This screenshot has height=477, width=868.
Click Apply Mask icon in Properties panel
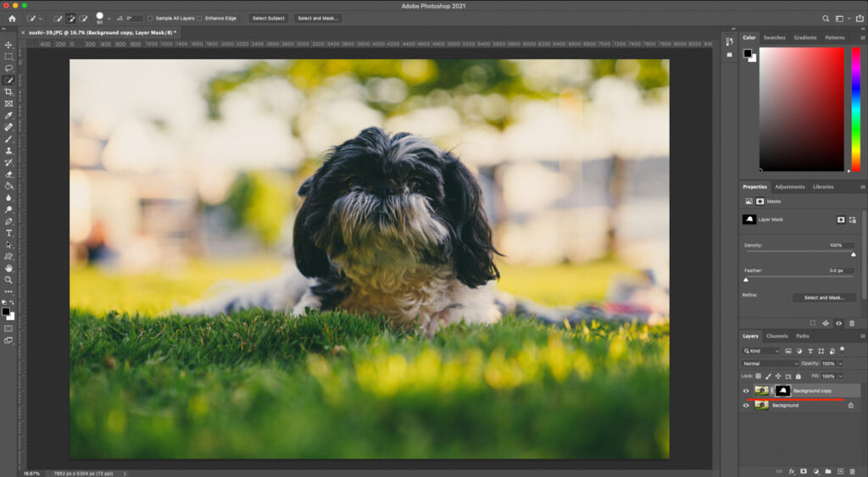(x=826, y=323)
